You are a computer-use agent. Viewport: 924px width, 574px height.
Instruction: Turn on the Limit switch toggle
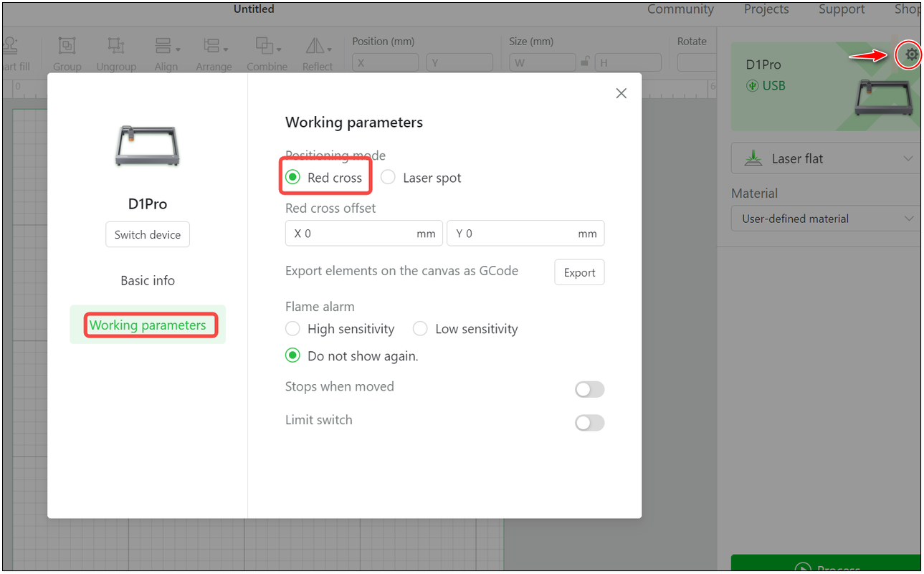tap(589, 423)
